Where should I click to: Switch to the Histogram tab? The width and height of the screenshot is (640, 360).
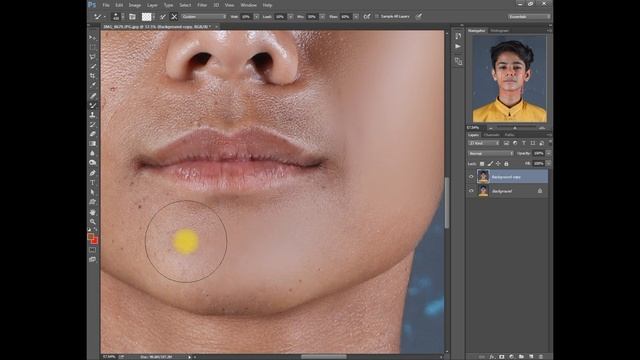coord(500,31)
